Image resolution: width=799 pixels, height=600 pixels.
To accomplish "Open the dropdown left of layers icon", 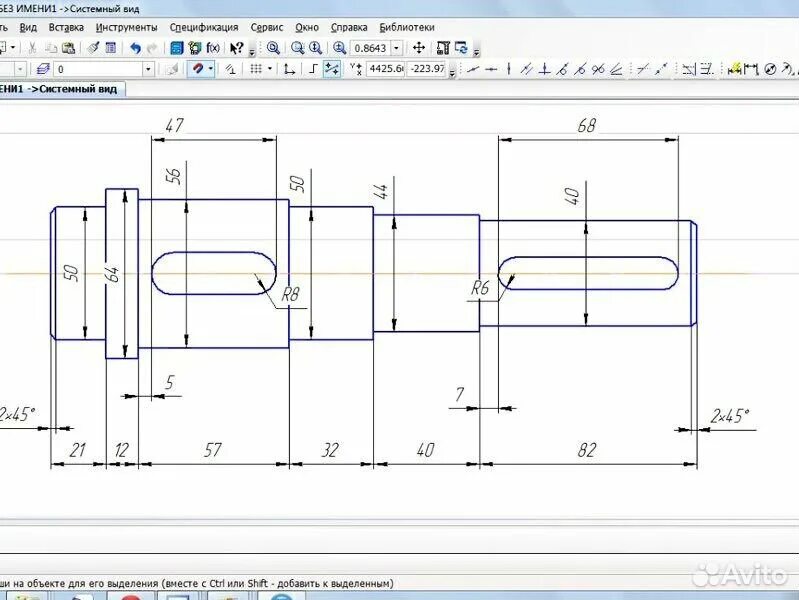I will point(20,69).
